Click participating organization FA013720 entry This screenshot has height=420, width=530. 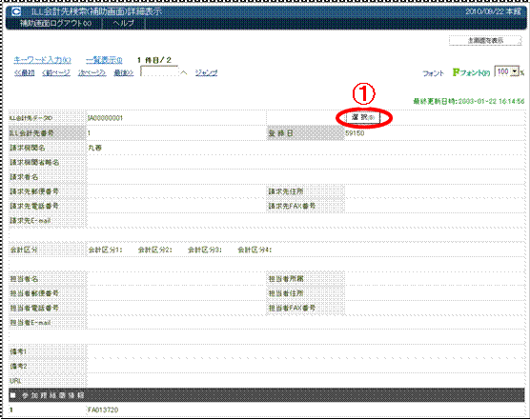click(103, 410)
